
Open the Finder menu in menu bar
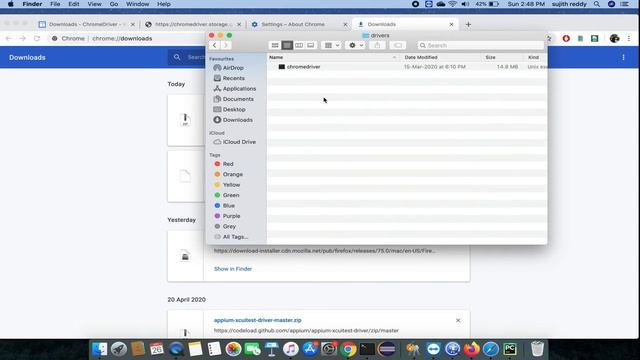point(32,4)
